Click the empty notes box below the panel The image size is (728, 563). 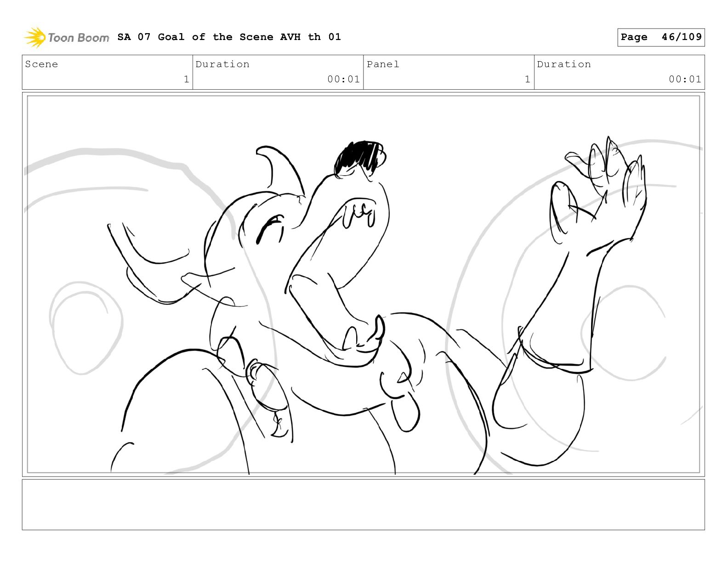pyautogui.click(x=364, y=505)
